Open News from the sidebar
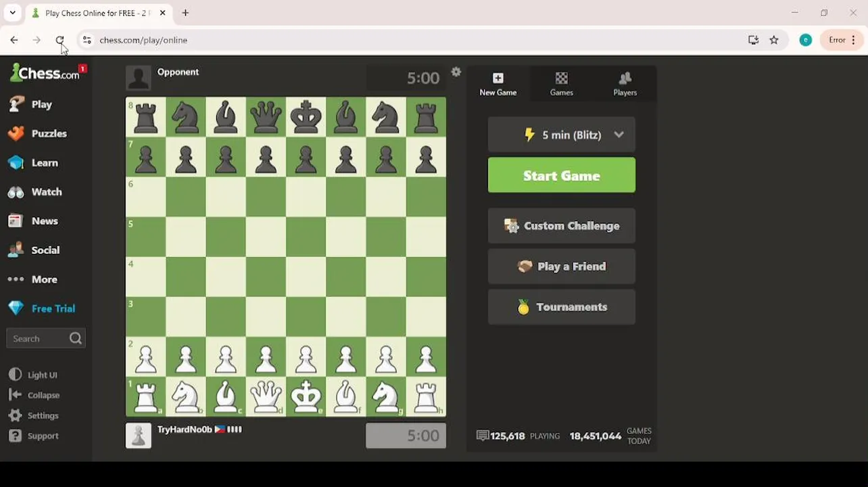868x487 pixels. tap(32, 221)
